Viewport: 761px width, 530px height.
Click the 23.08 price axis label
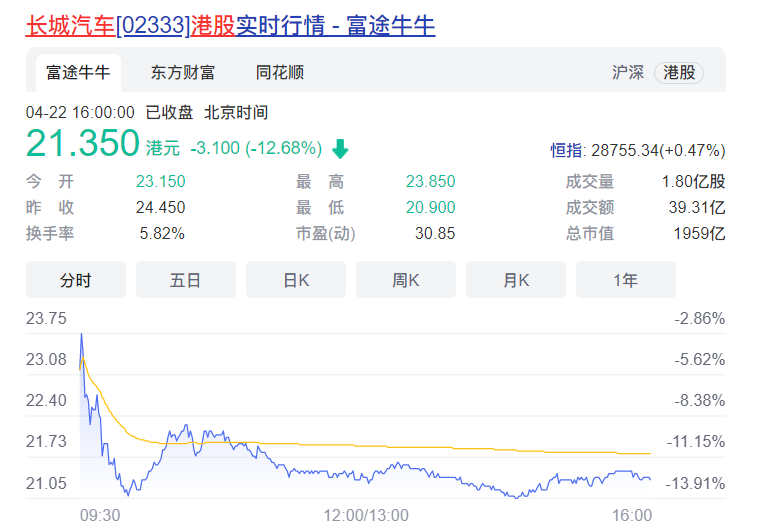(x=46, y=360)
